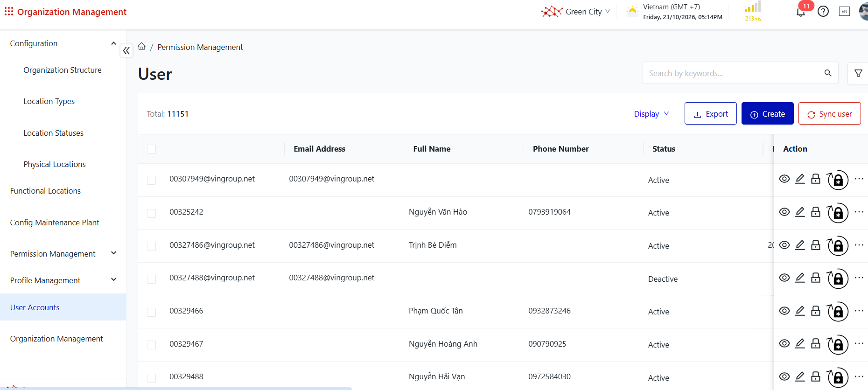The width and height of the screenshot is (868, 390).
Task: Collapse the Configuration section
Action: (113, 43)
